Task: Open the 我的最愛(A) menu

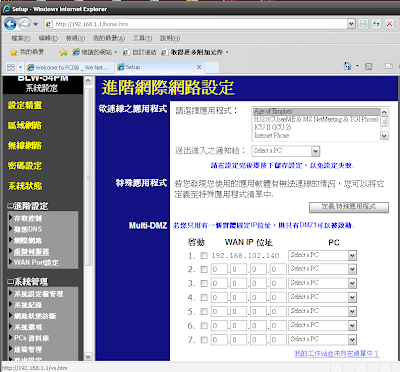Action: point(109,38)
